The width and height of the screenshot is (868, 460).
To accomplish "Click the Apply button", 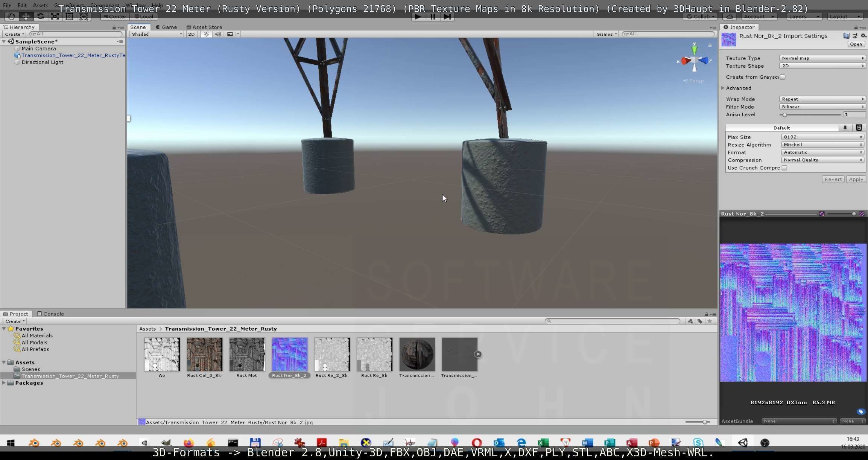I will 856,180.
